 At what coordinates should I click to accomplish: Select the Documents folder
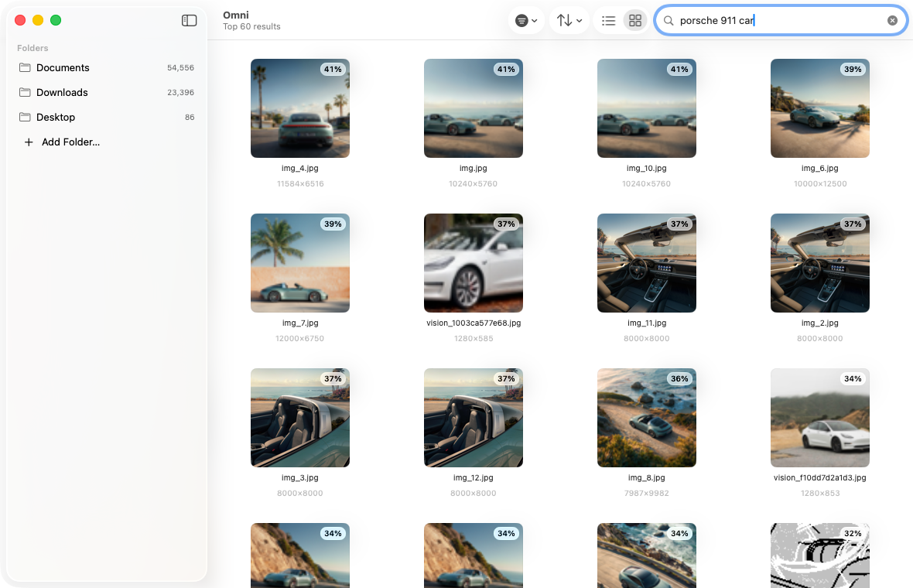point(106,67)
